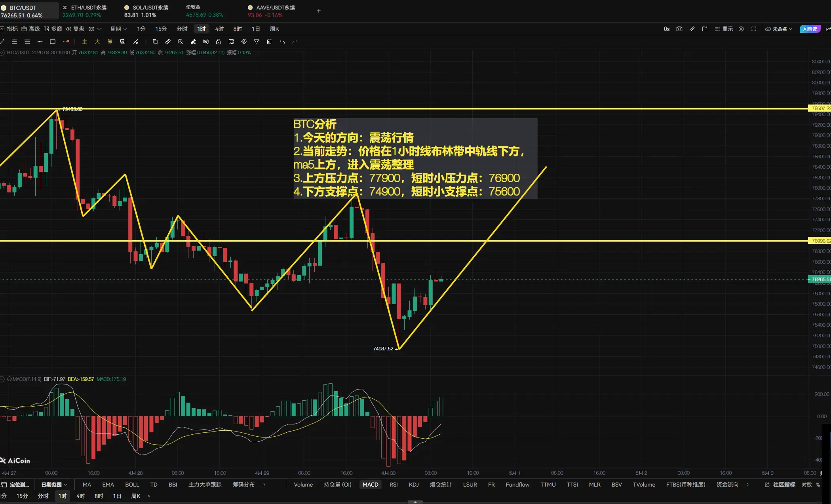Select the ruler measure tool

pos(168,42)
